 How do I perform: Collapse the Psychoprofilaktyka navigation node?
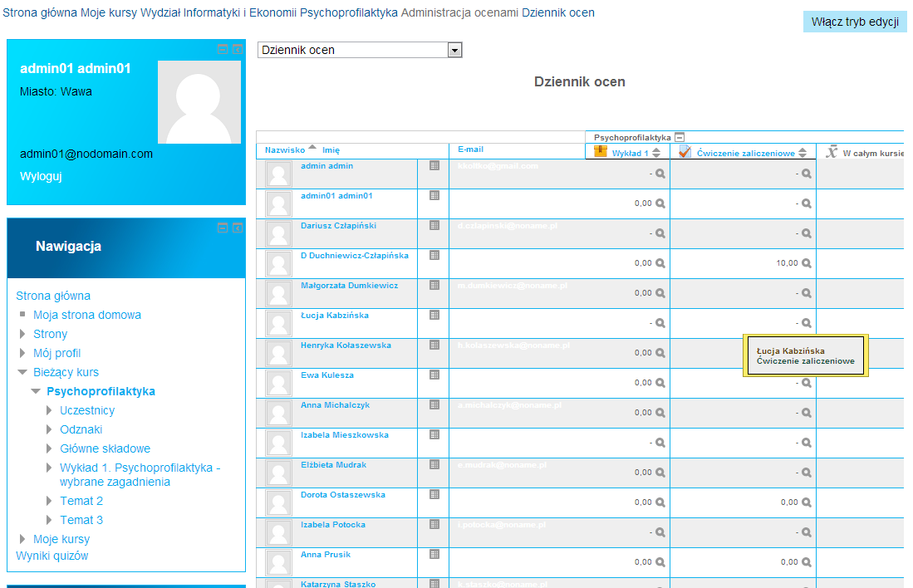pyautogui.click(x=36, y=391)
